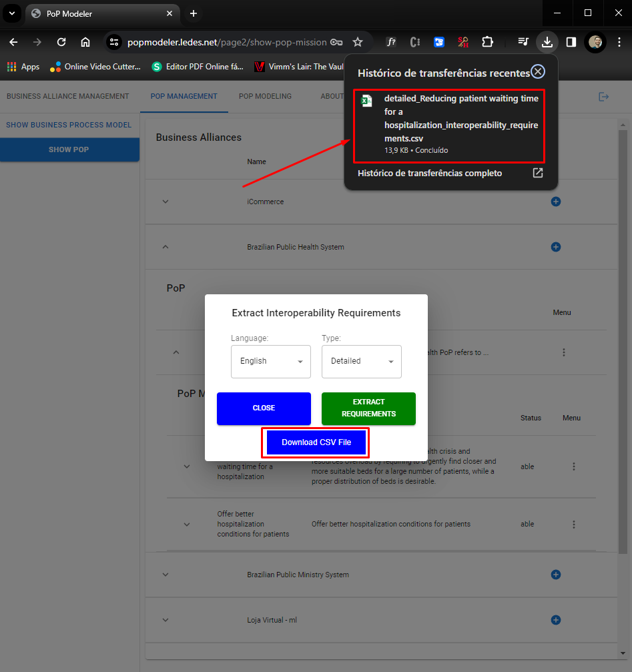The image size is (632, 672).
Task: Switch to the PoP Modeling tab
Action: click(265, 96)
